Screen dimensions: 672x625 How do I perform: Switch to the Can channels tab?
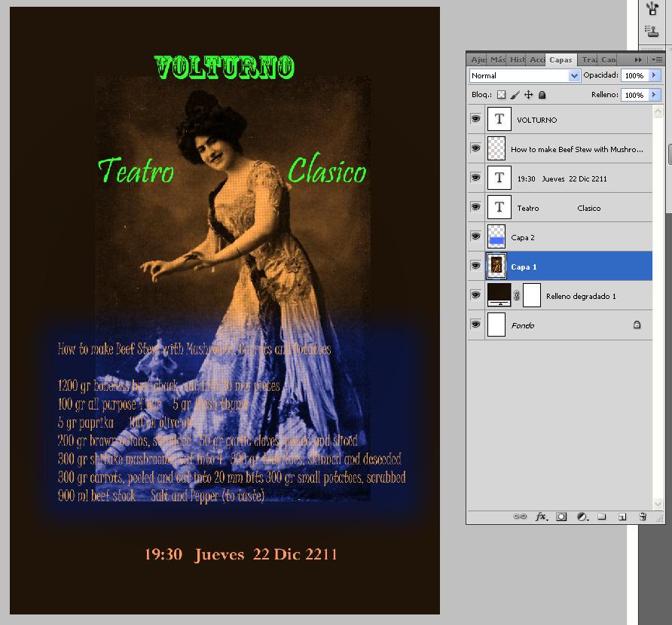pos(608,59)
